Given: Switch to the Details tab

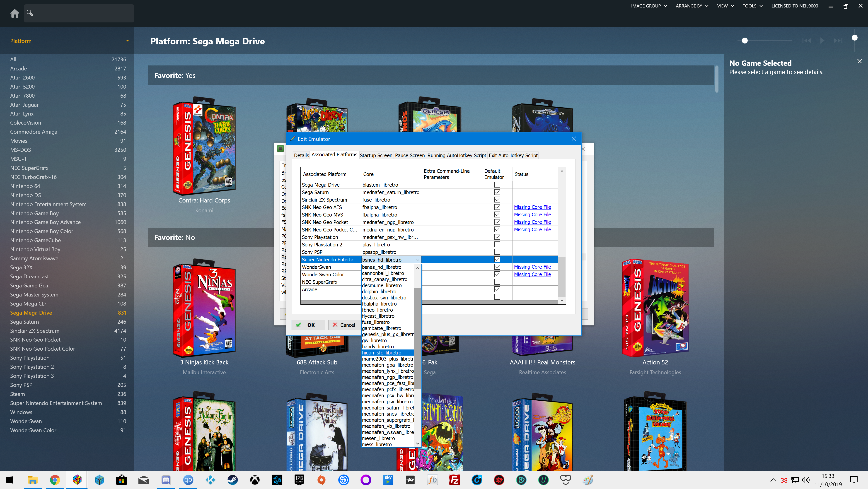Looking at the screenshot, I should [x=301, y=155].
